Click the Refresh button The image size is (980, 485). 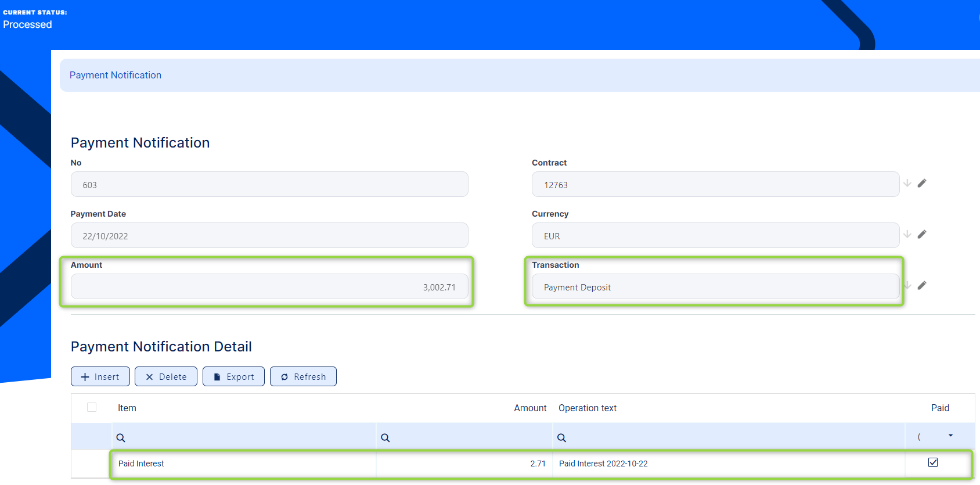(x=303, y=377)
